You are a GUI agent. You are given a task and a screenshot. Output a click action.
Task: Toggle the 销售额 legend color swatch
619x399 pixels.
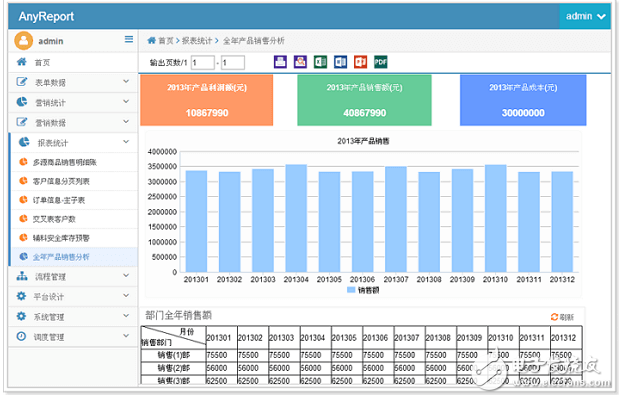point(351,290)
